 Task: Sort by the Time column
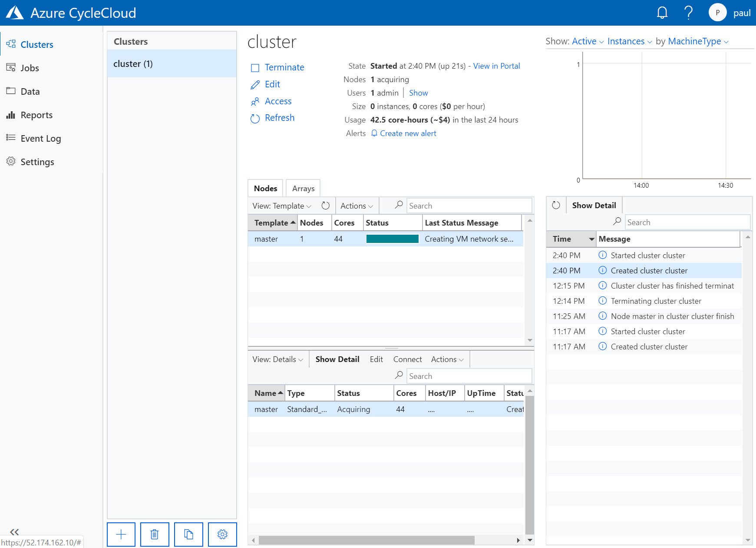click(x=571, y=239)
